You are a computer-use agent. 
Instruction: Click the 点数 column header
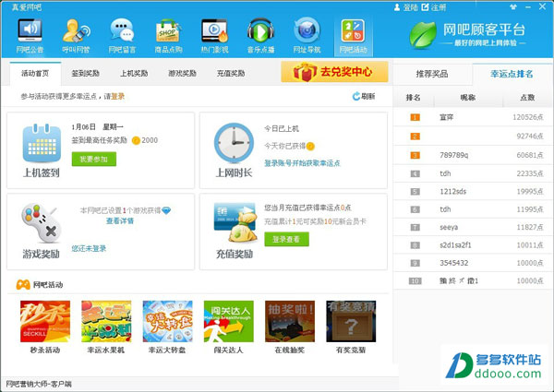click(527, 98)
